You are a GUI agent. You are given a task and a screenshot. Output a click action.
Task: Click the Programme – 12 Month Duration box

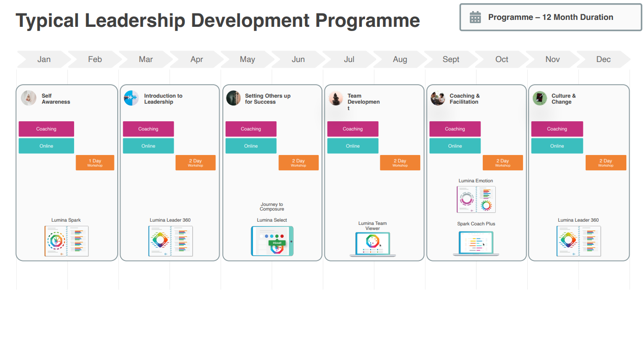coord(550,18)
